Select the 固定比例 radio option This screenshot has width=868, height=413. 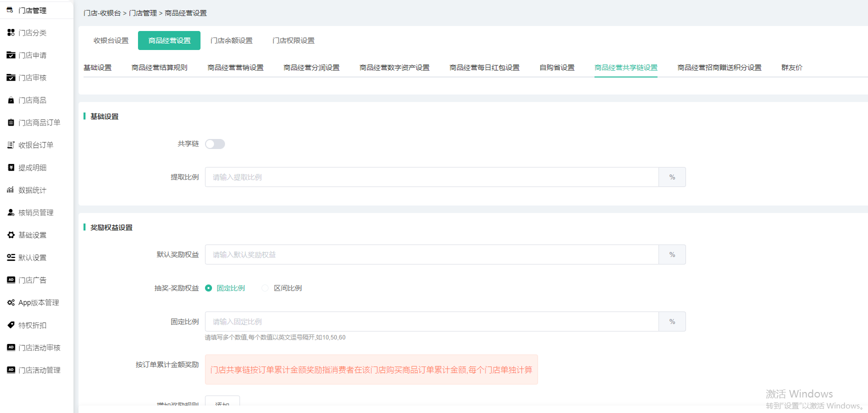point(208,288)
